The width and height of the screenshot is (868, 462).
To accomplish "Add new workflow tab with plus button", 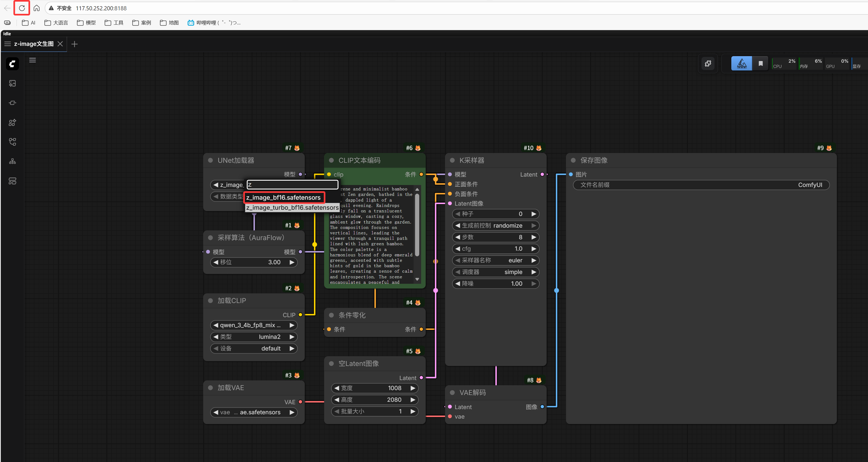I will (75, 44).
